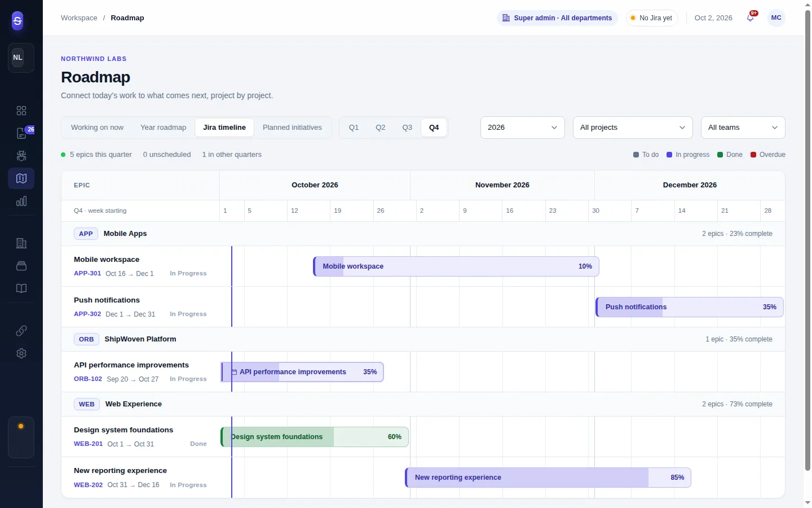Screen dimensions: 812x508
Task: Switch to the Working on now tab
Action: coord(97,128)
